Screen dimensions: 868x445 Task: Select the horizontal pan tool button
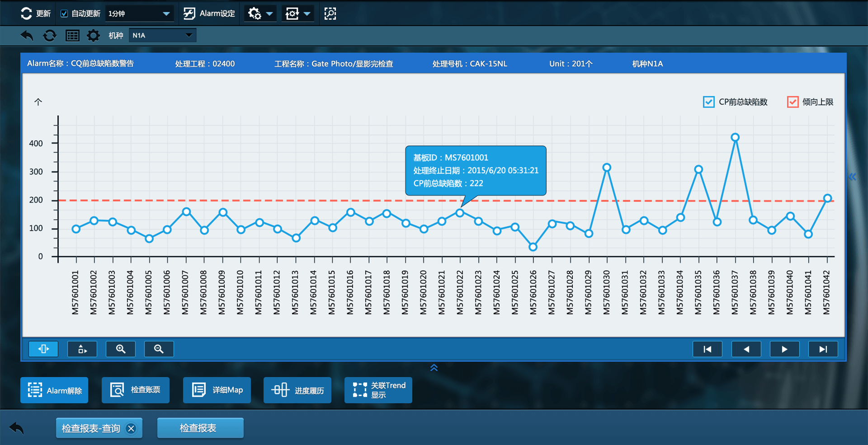(43, 349)
